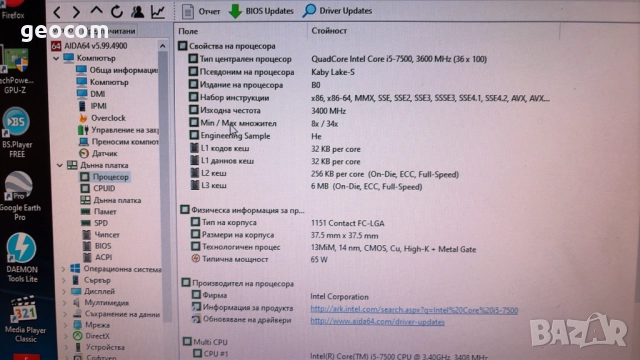Viewport: 640px width, 360px height.
Task: Open BIOS Updates
Action: coord(261,11)
